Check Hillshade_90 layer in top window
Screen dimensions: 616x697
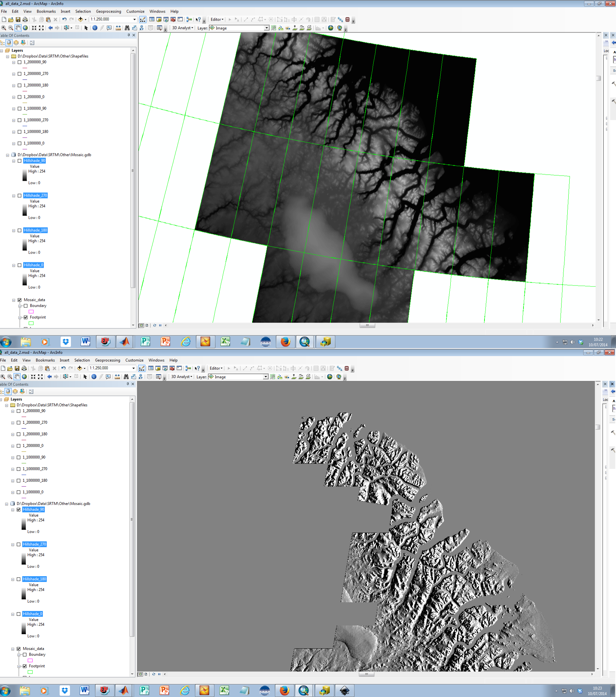(19, 160)
